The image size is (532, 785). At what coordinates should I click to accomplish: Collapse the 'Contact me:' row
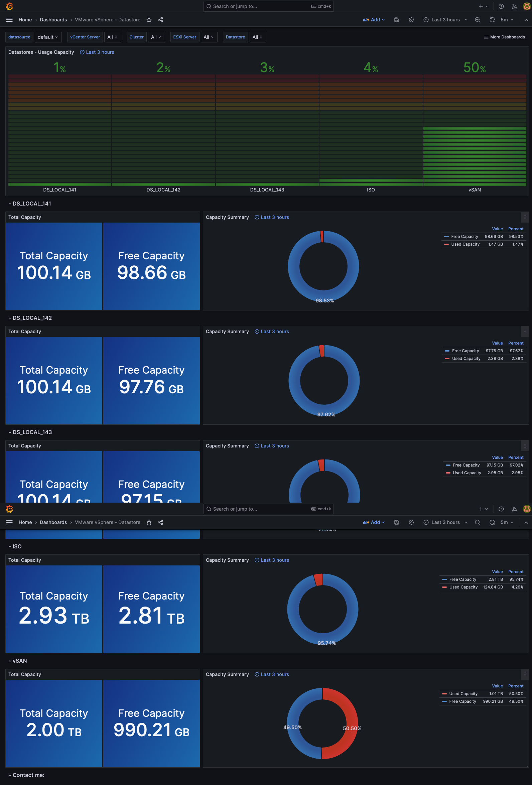(26, 775)
